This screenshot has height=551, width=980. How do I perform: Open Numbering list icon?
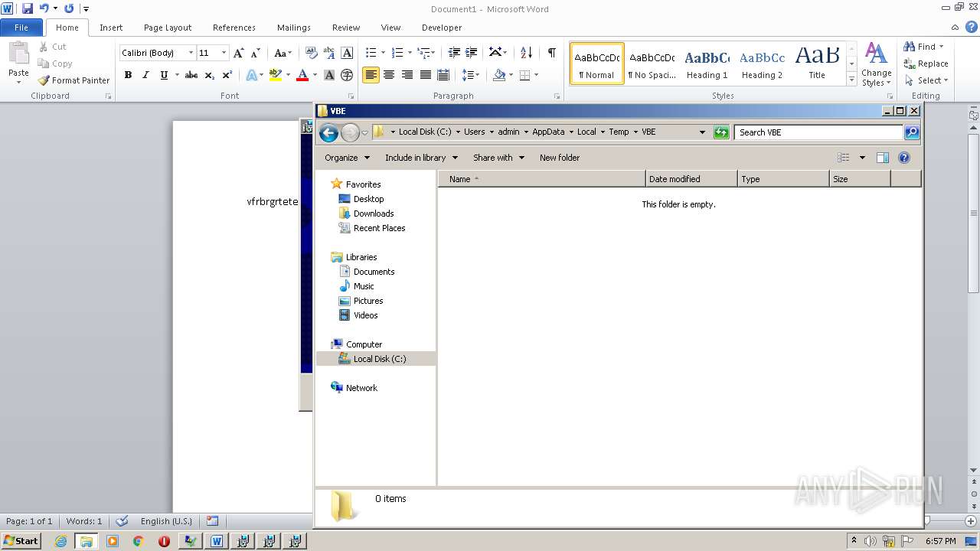click(397, 53)
